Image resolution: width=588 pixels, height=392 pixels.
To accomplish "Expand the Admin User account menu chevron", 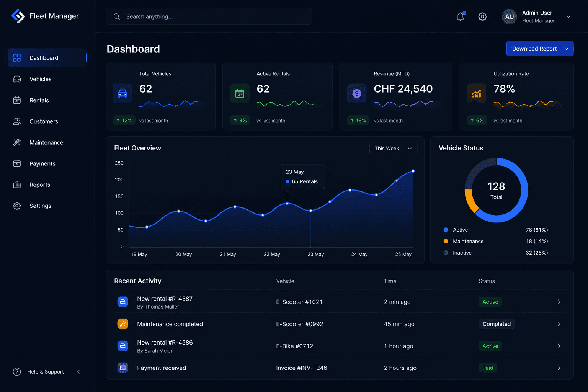I will pos(568,16).
